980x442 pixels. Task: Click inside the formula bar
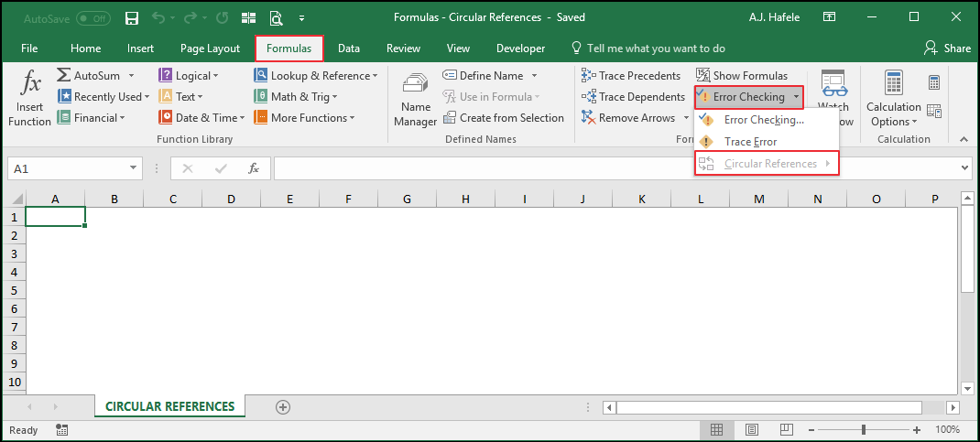615,168
